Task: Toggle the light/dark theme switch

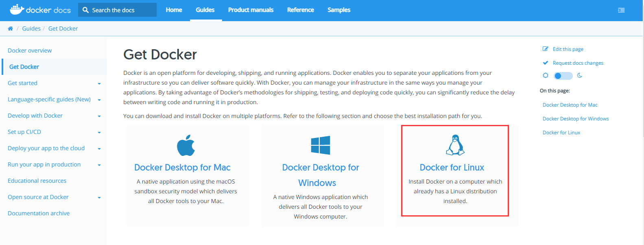Action: pos(563,76)
